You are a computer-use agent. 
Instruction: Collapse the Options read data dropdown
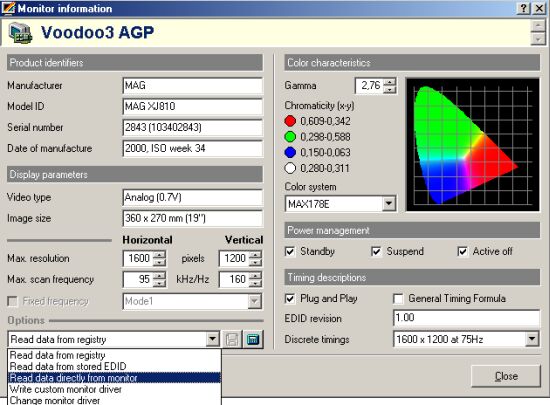pos(212,339)
